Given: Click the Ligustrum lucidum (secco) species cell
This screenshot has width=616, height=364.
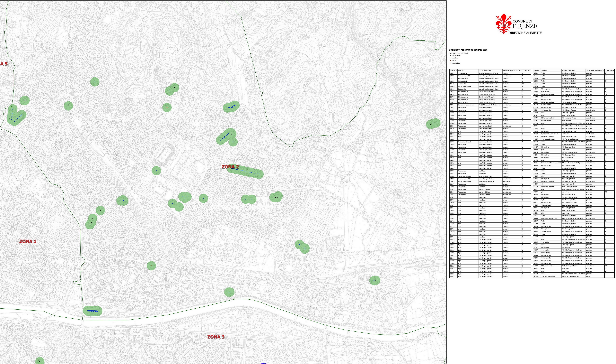Looking at the screenshot, I should tap(551, 134).
